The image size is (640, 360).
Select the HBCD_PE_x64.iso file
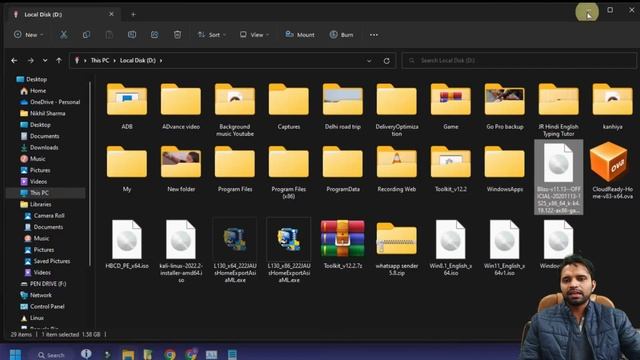(x=127, y=244)
